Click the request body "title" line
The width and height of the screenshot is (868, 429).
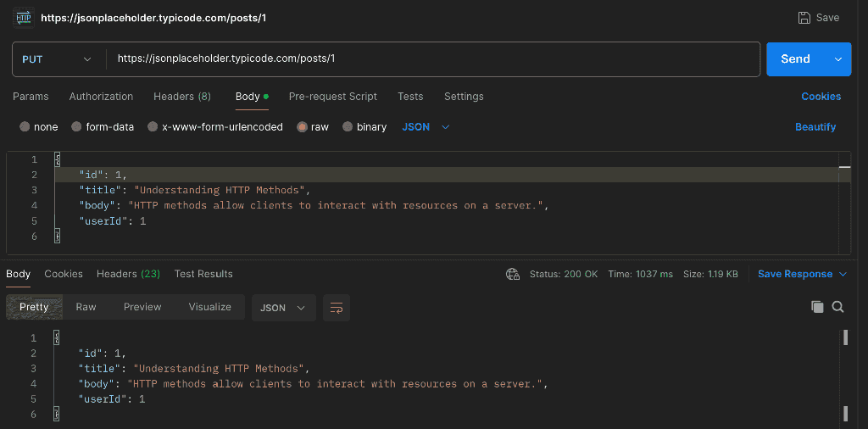(x=195, y=191)
